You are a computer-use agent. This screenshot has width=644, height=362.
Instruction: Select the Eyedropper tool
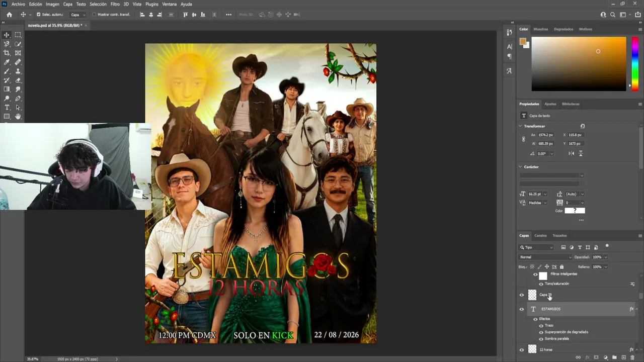(7, 62)
